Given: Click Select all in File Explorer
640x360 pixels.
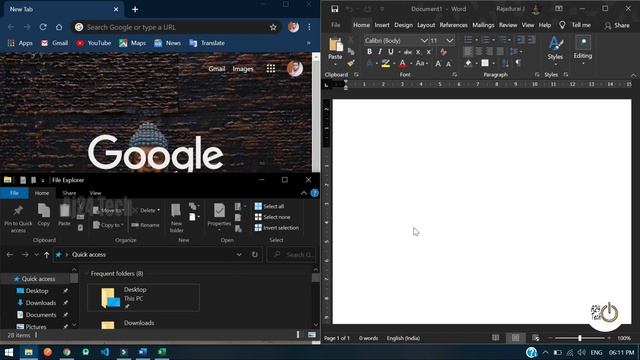Looking at the screenshot, I should [x=269, y=206].
